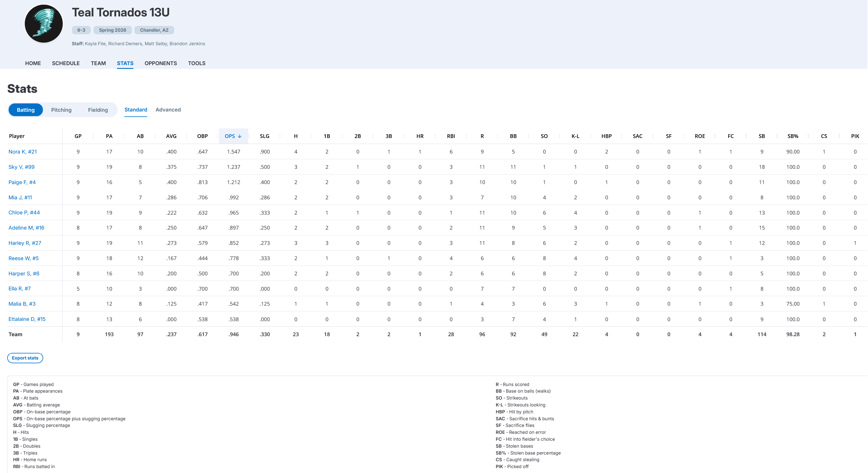Screen dimensions: 868x473
Task: Click the Spring 2026 season badge
Action: coord(112,30)
